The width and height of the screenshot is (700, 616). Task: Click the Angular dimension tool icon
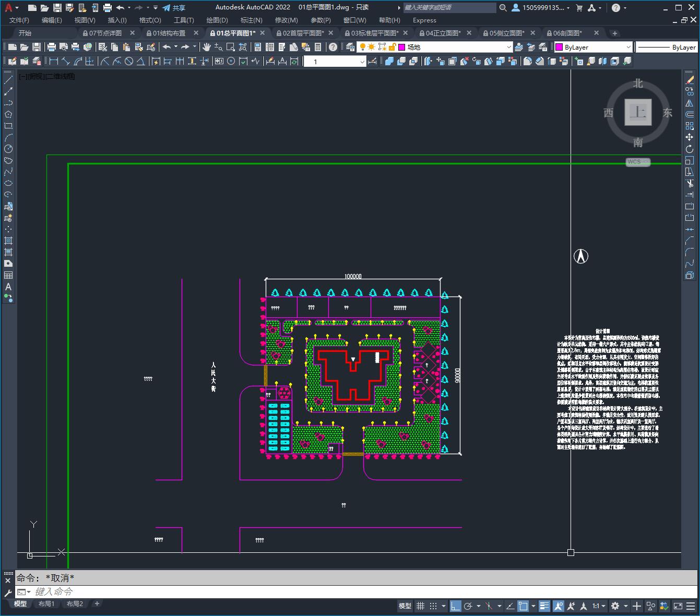coord(140,61)
